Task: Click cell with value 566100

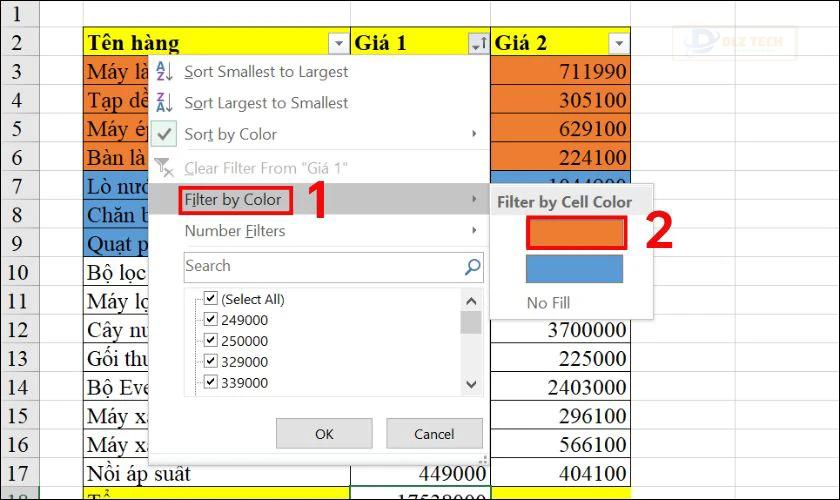Action: pyautogui.click(x=560, y=444)
